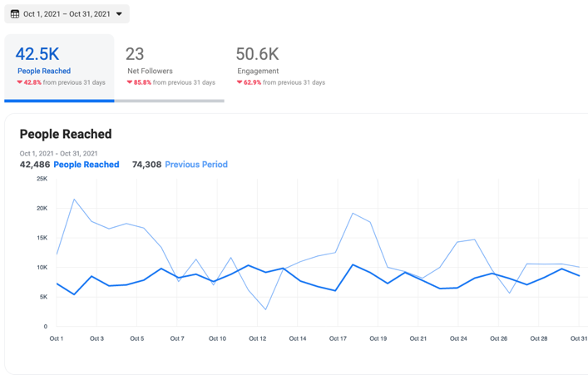Open the Oct 1, 2021 – Oct 31, 2021 date range
This screenshot has height=375, width=588.
click(x=67, y=14)
